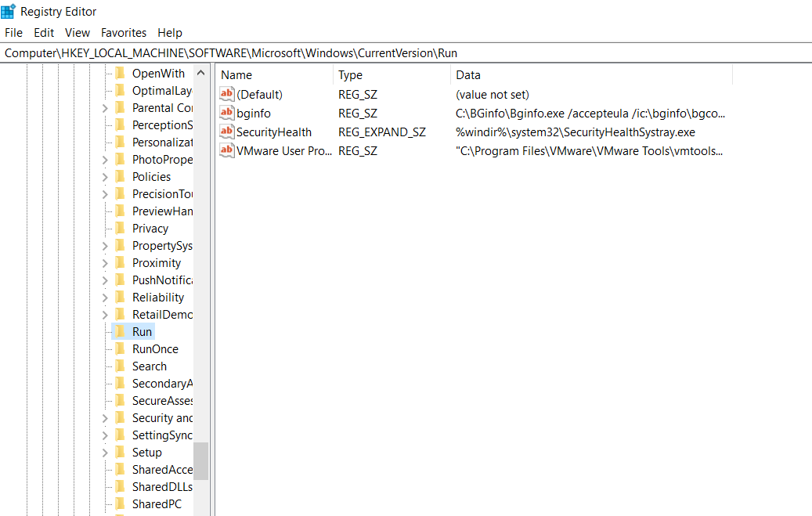Expand the PhotoPropertyHandler key
812x516 pixels.
pos(105,160)
